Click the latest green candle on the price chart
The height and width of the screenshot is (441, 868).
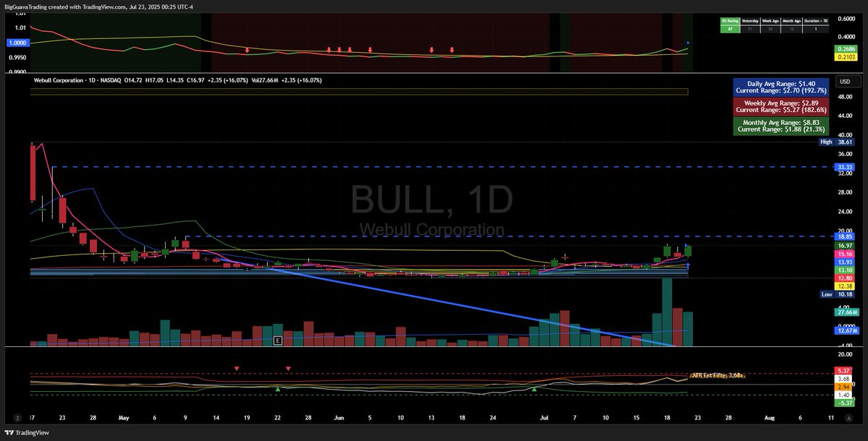click(x=688, y=251)
